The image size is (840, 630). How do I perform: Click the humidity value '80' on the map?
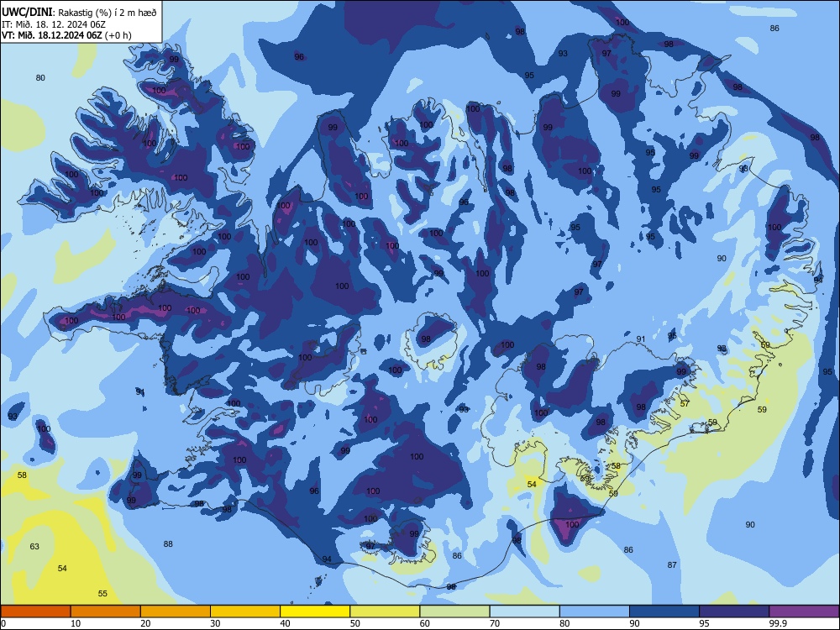[x=40, y=77]
